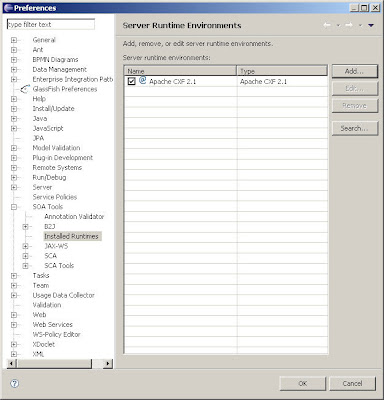Image resolution: width=384 pixels, height=400 pixels.
Task: Click the GlassFish Preferences icon
Action: (x=25, y=89)
